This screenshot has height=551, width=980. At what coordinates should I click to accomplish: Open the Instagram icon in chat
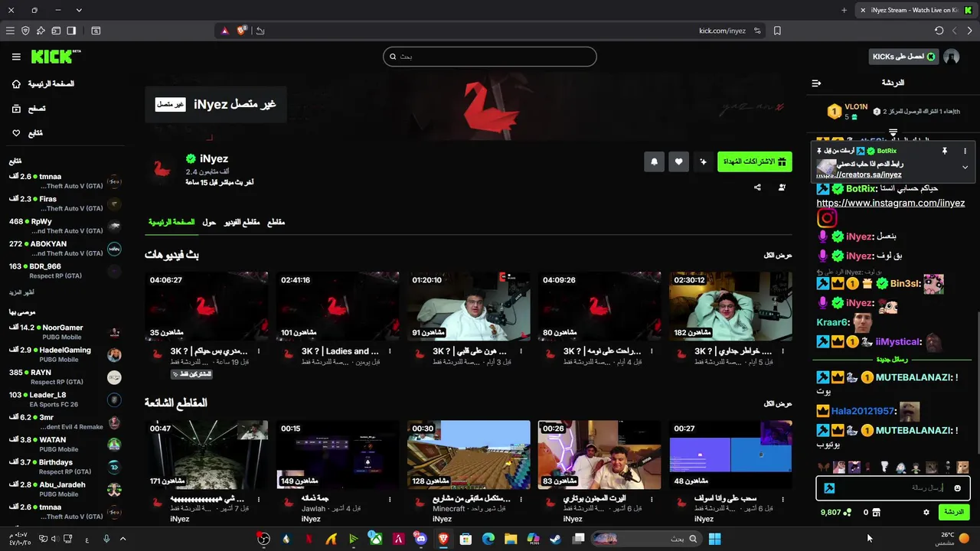coord(827,218)
